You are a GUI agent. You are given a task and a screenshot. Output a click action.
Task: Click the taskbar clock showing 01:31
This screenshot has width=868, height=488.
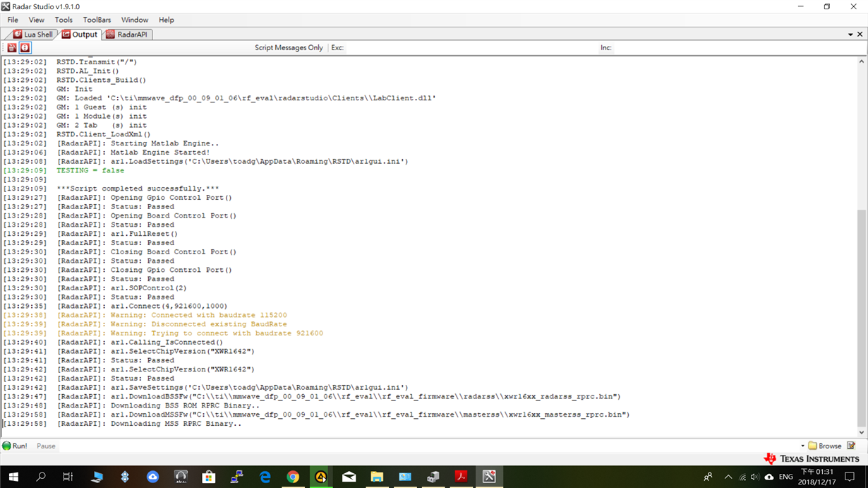tap(816, 477)
